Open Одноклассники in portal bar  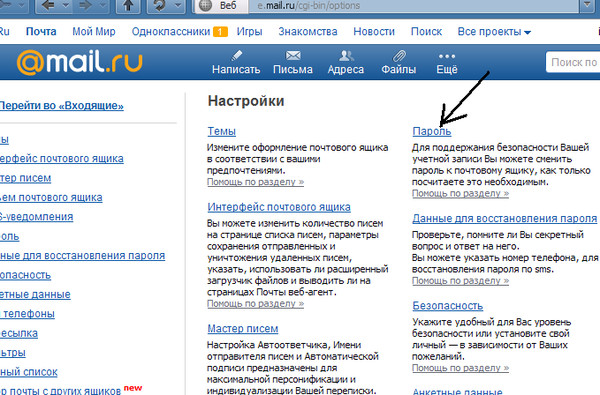click(171, 32)
